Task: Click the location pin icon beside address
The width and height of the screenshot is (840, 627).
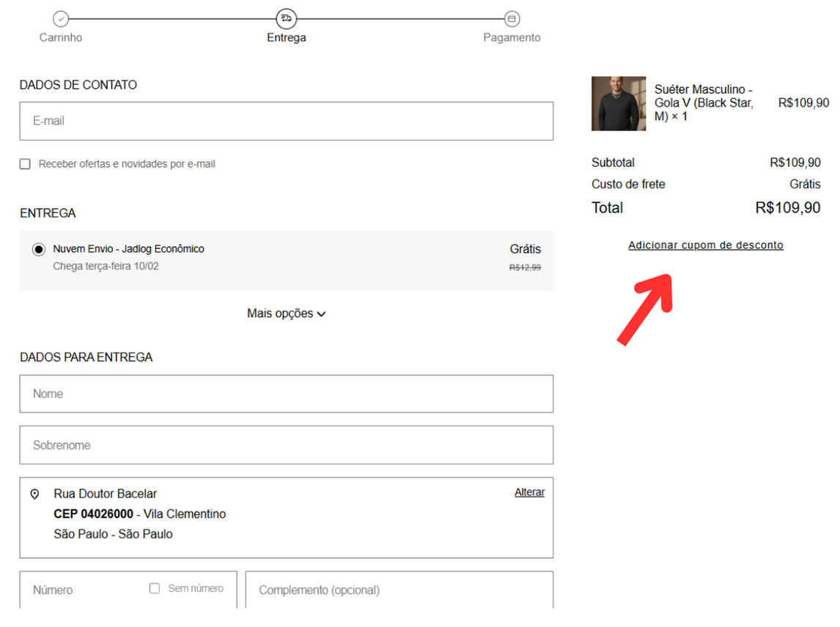Action: pos(34,494)
